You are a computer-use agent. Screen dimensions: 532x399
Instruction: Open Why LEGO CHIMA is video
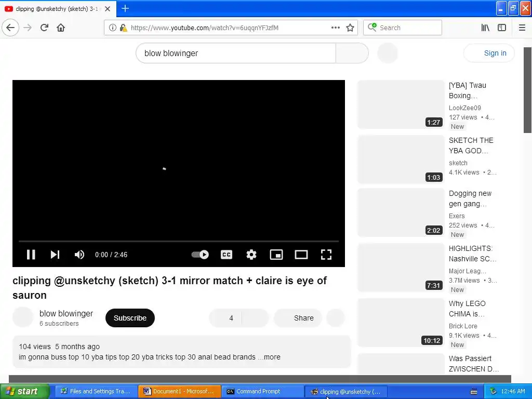467,309
